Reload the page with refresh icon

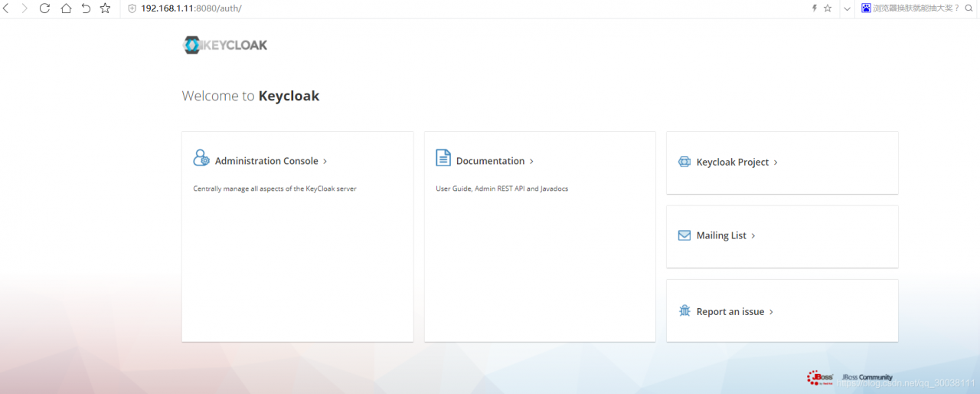pyautogui.click(x=44, y=8)
